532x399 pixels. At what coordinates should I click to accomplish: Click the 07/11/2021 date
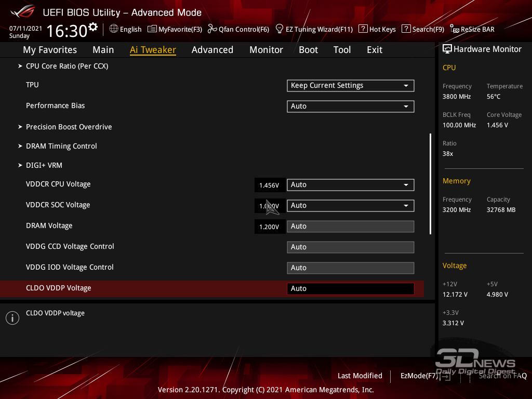pos(26,29)
